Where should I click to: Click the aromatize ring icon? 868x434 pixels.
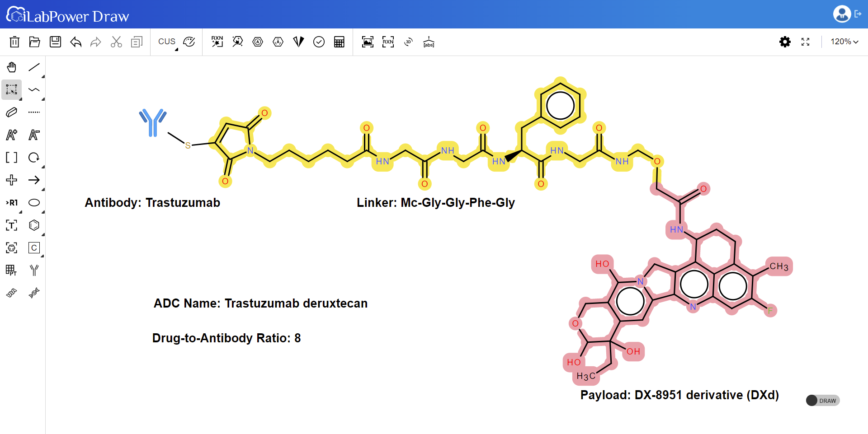[258, 42]
